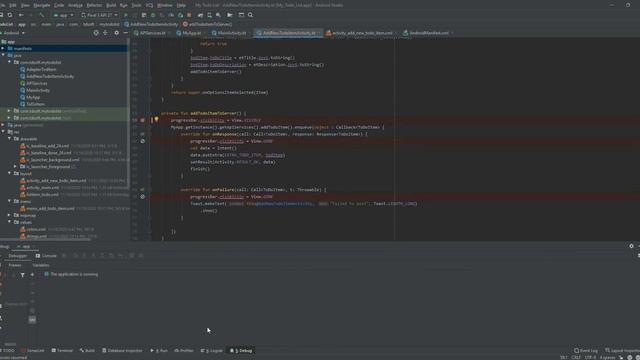
Task: Click the Debug app bug icon
Action: 153,15
